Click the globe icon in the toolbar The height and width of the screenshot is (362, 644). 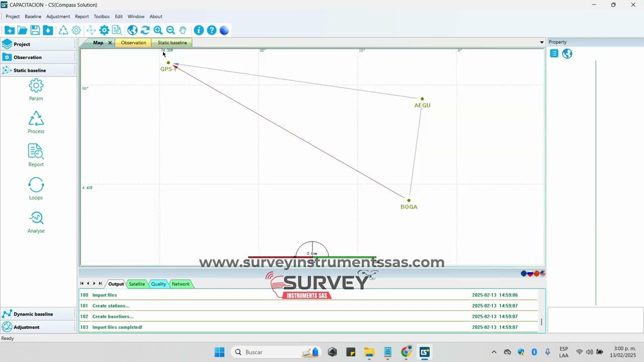pos(132,30)
